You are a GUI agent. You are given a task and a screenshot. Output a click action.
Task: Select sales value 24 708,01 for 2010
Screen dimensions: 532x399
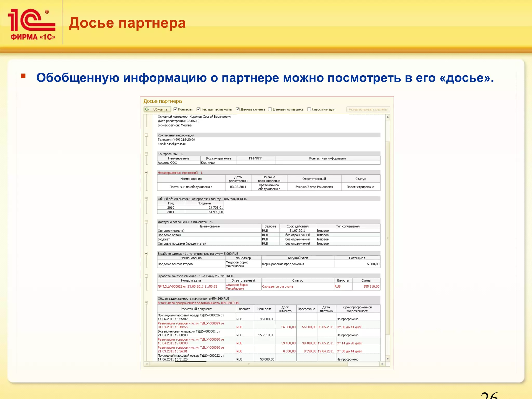(x=204, y=208)
